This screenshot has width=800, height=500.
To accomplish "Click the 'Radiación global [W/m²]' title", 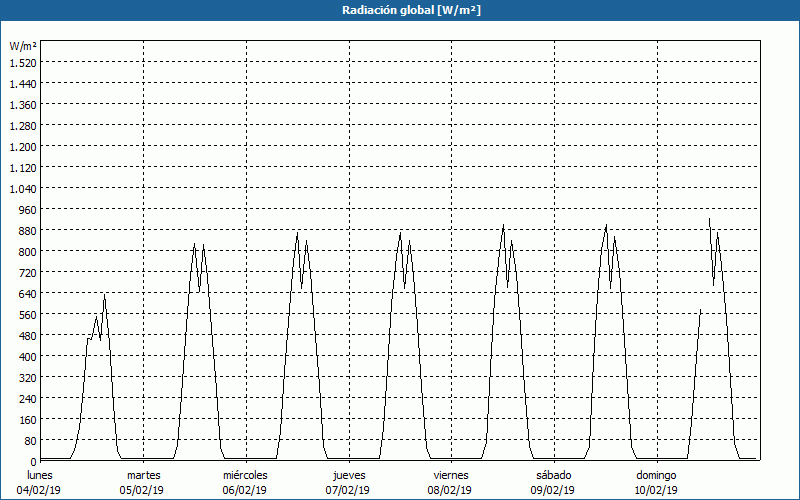I will click(411, 10).
